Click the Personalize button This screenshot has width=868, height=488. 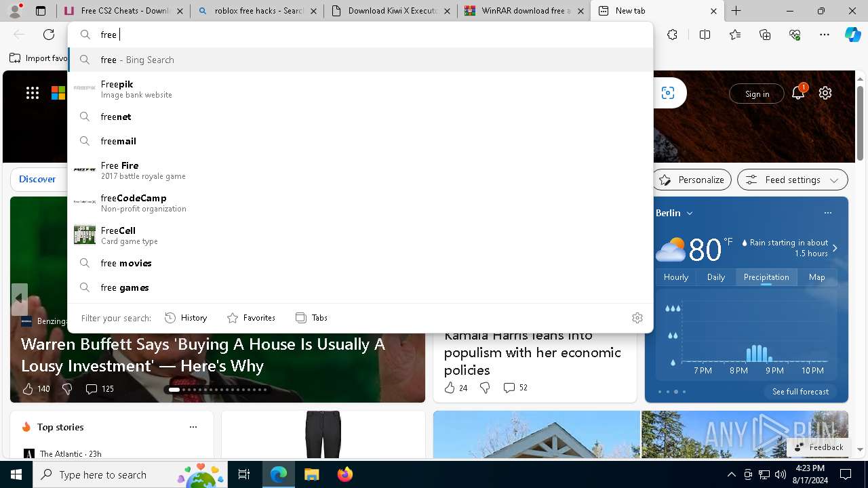[692, 180]
